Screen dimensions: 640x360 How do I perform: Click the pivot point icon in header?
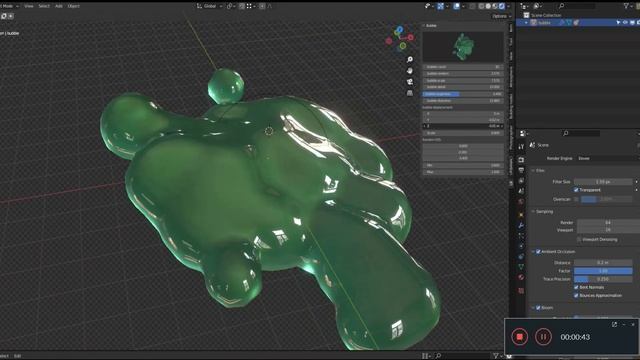pos(230,6)
